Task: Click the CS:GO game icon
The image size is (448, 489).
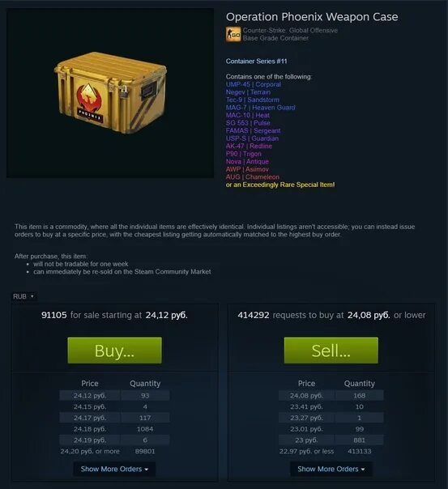Action: coord(233,34)
